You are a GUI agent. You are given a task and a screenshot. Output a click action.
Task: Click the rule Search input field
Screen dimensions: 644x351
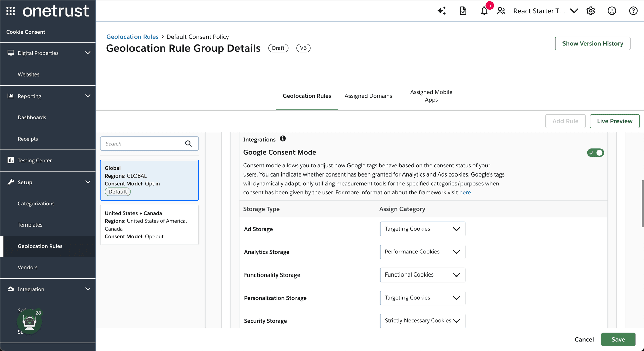pos(143,144)
